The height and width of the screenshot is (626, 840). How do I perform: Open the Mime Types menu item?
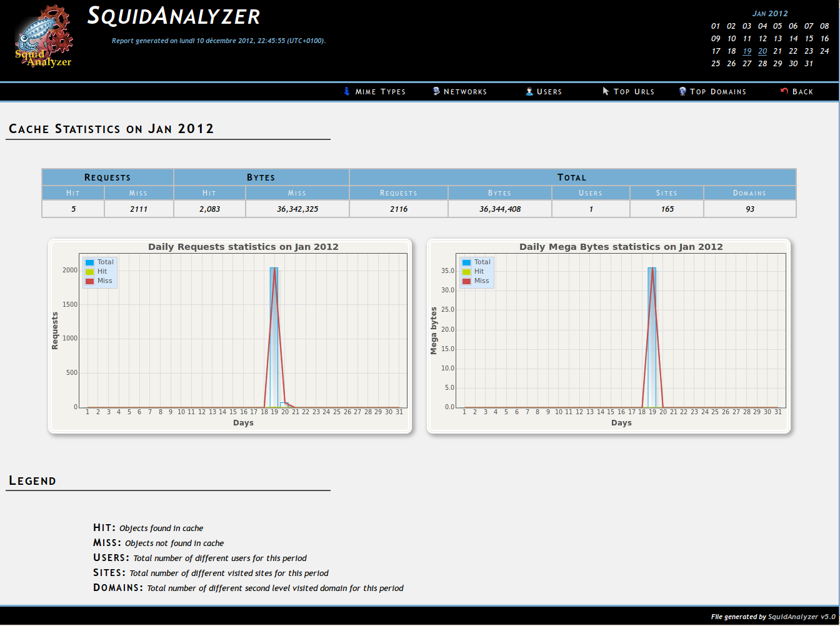[x=381, y=92]
